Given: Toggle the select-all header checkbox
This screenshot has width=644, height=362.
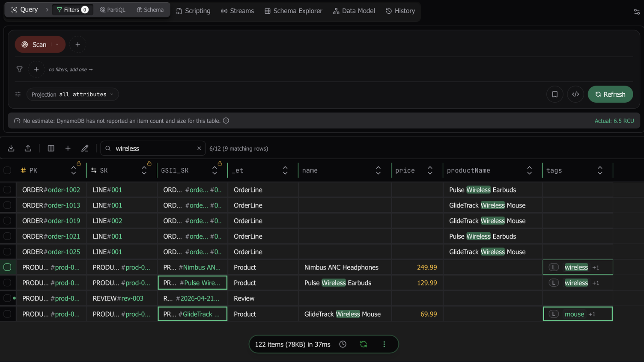Looking at the screenshot, I should click(7, 170).
